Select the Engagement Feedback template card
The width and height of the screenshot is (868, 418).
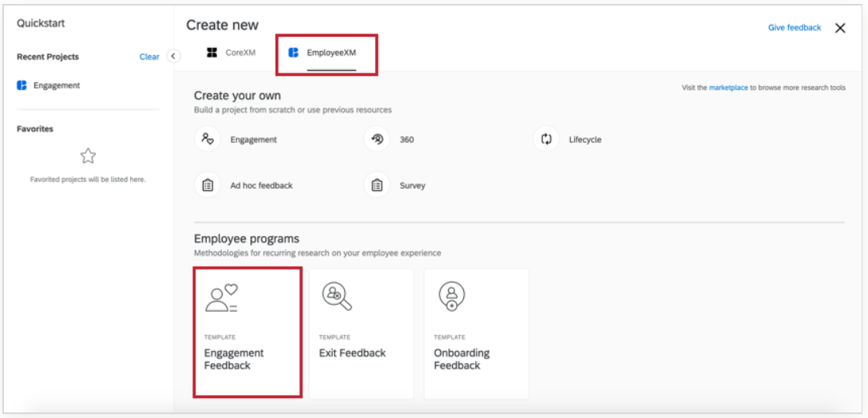248,333
